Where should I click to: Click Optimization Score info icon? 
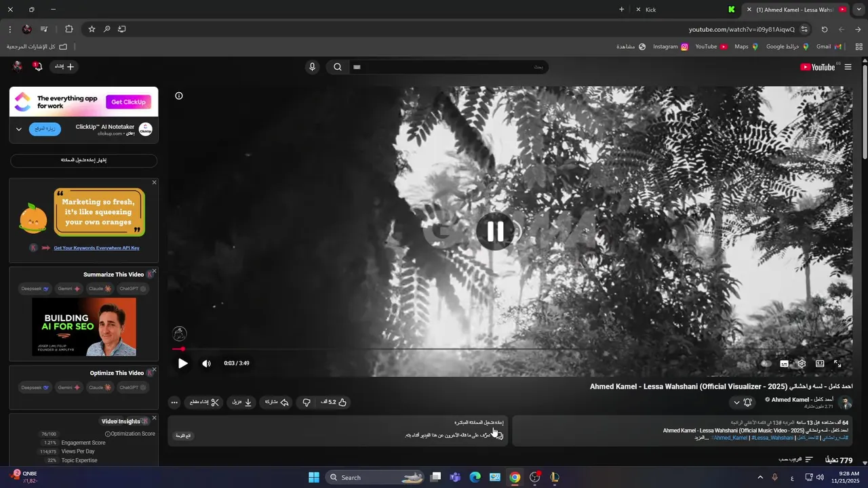tap(107, 434)
